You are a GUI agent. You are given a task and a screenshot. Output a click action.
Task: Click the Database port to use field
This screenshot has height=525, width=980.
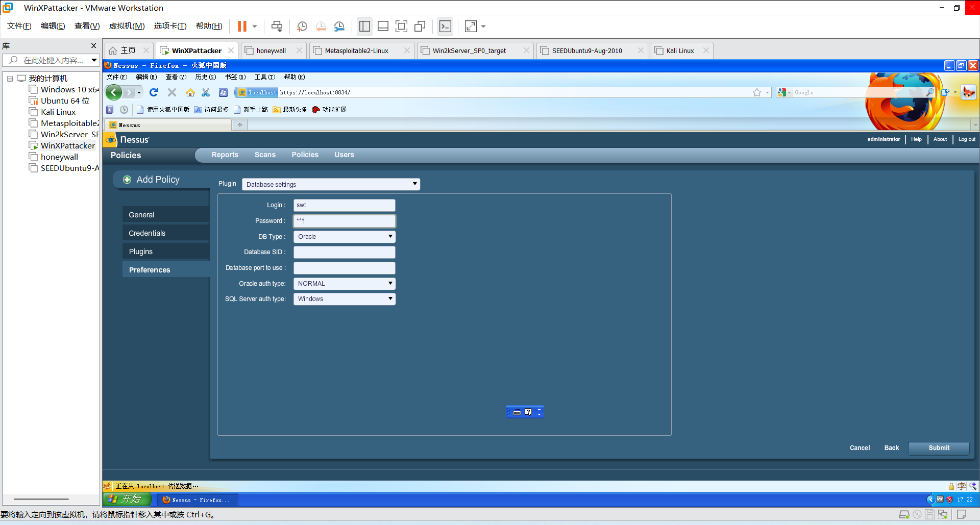(x=345, y=268)
